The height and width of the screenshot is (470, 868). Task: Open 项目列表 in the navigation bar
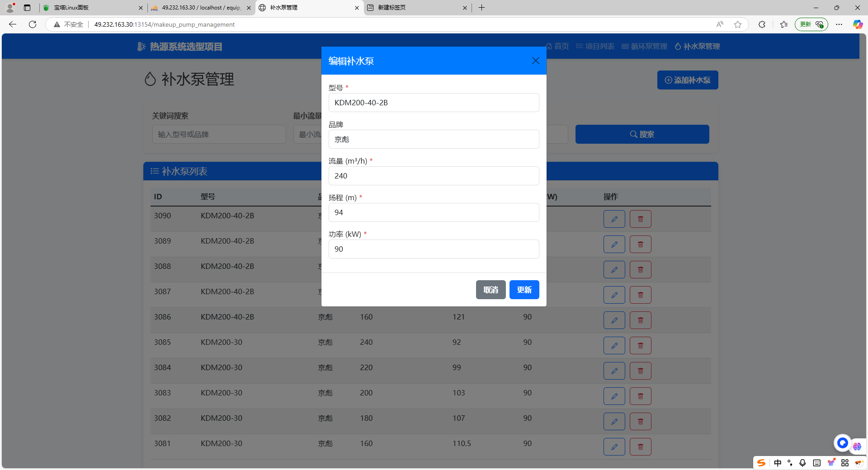[x=595, y=46]
